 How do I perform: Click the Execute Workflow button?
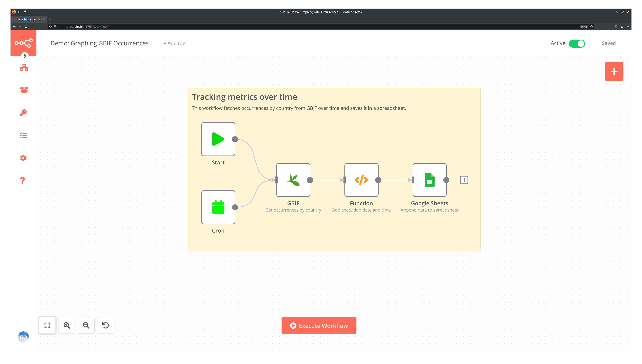click(x=319, y=326)
